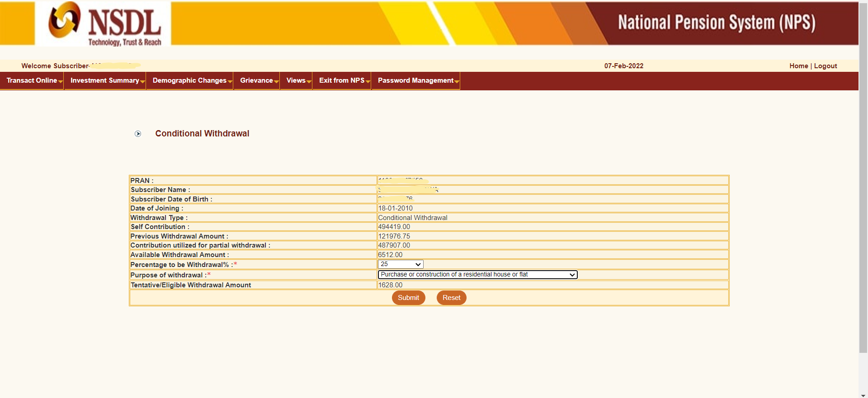Click Available Withdrawal Amount value 6512.00

click(390, 255)
